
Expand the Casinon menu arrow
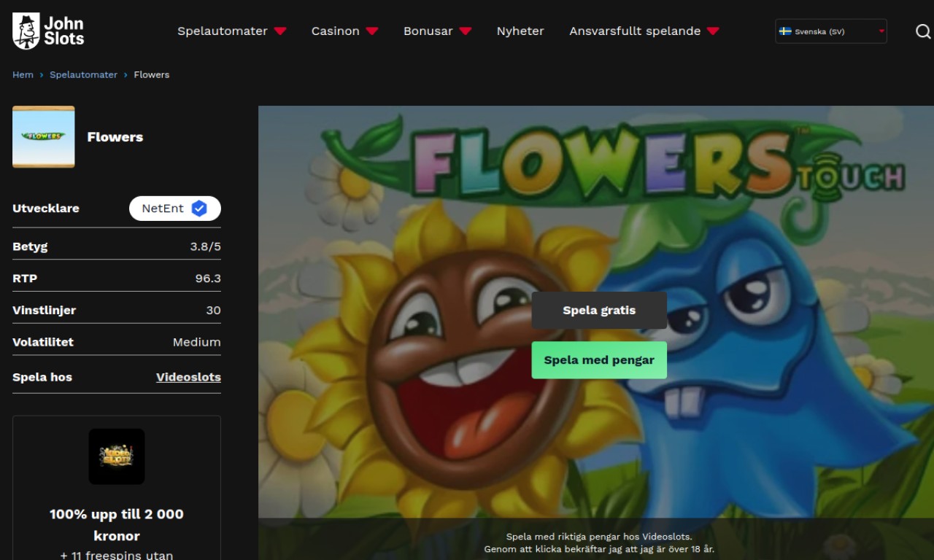tap(372, 31)
